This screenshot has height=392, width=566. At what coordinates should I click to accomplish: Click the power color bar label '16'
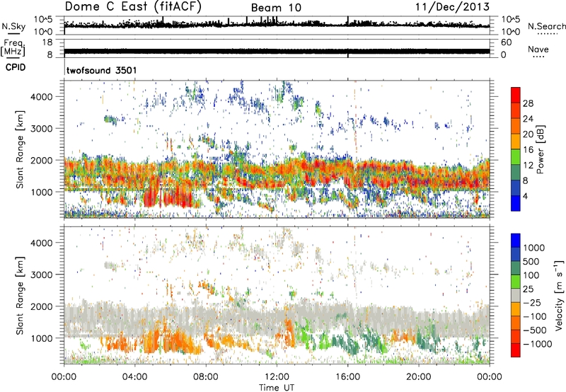pyautogui.click(x=528, y=150)
